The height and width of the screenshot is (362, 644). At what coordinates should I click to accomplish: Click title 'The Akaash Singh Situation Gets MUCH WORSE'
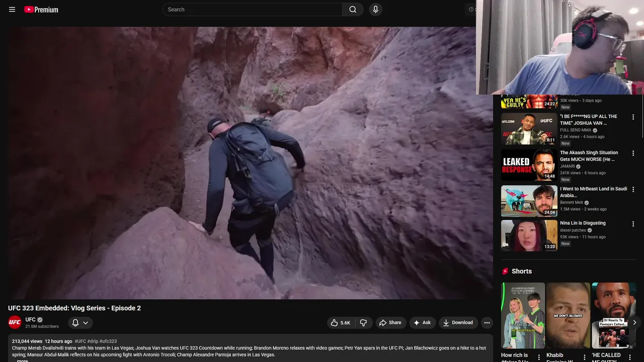pos(589,156)
